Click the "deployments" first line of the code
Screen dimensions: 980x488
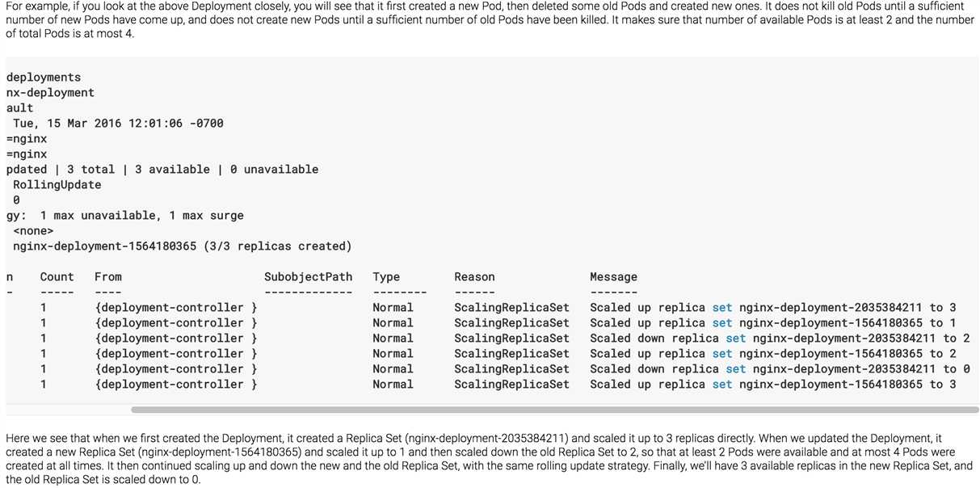point(44,77)
